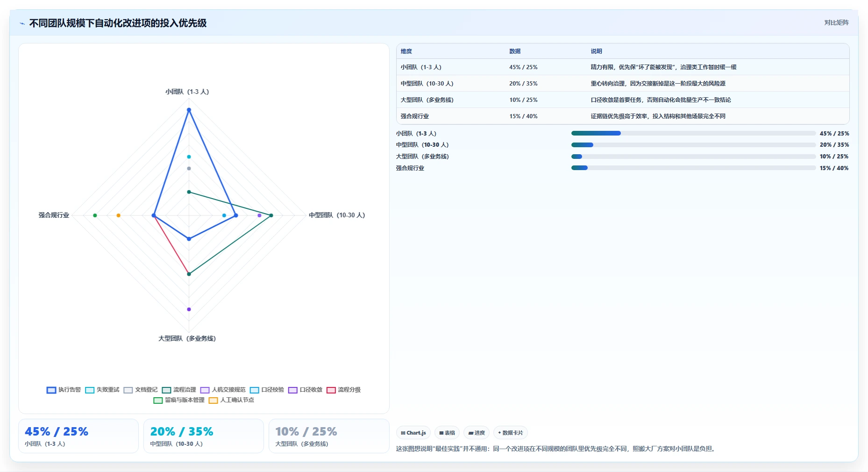
Task: Click the footer note starting 这张图想说明
Action: (556, 449)
